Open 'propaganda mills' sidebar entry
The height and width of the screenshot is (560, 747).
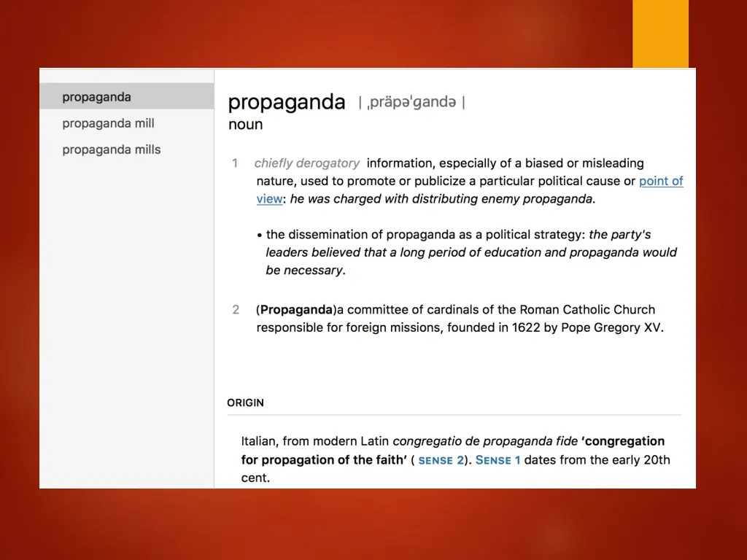point(127,149)
